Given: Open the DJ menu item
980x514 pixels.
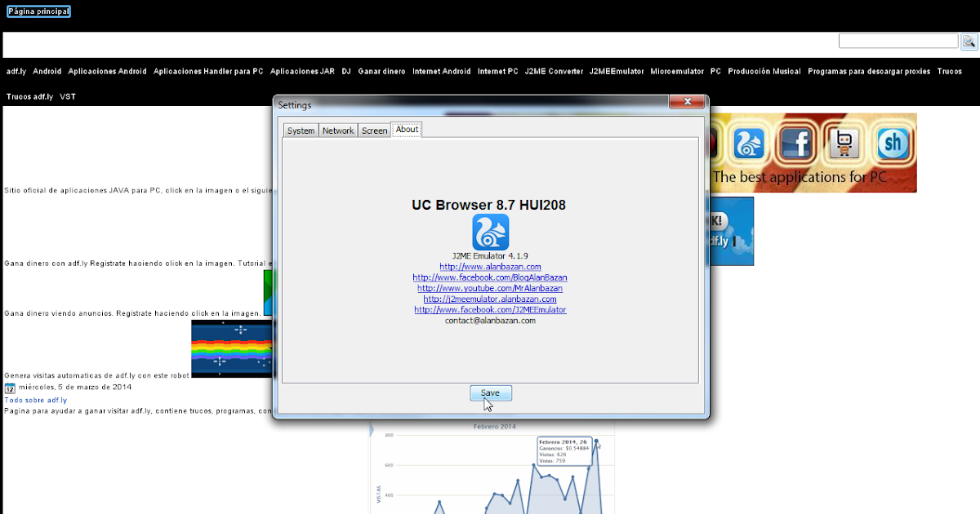Looking at the screenshot, I should point(346,72).
